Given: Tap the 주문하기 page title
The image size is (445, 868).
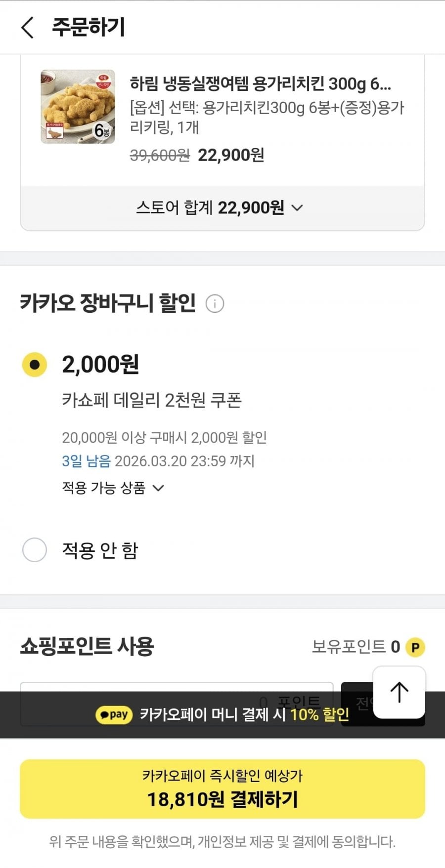Looking at the screenshot, I should (89, 27).
